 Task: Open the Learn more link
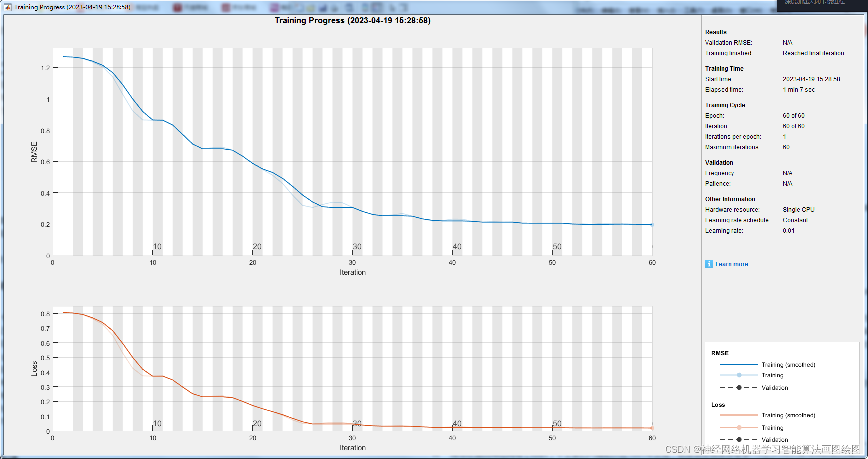coord(731,264)
